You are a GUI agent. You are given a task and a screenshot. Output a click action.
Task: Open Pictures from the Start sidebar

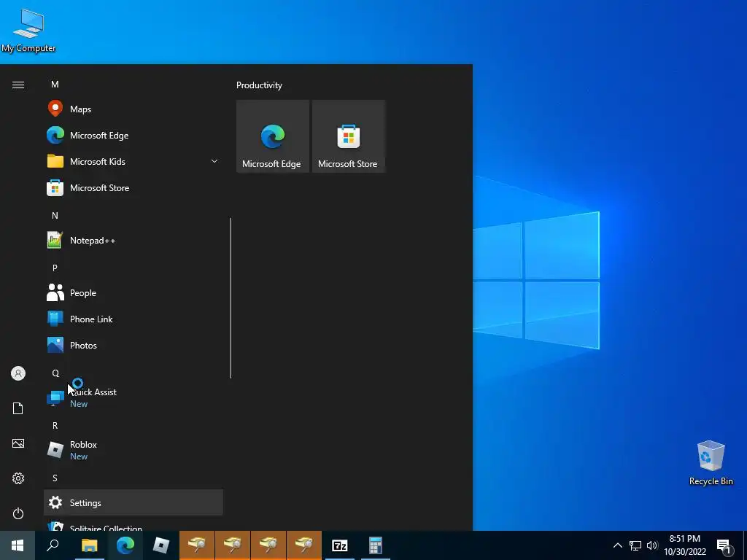(x=18, y=443)
